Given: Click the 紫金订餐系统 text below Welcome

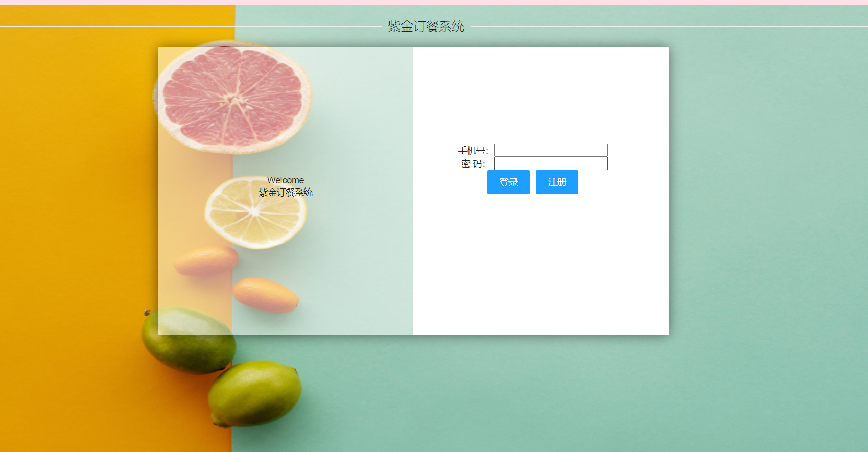Looking at the screenshot, I should point(286,193).
